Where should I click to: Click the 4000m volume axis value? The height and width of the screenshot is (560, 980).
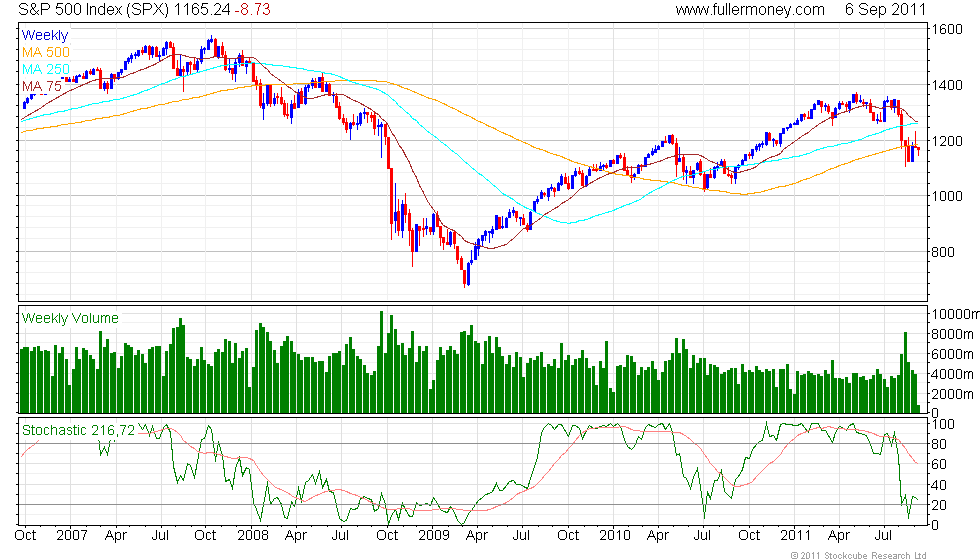tap(952, 374)
